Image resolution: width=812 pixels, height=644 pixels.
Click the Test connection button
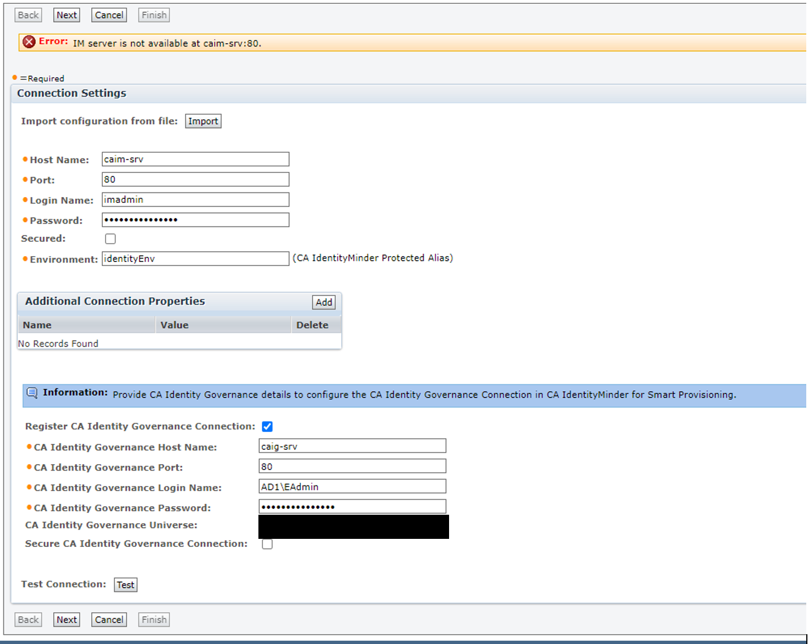[x=126, y=585]
